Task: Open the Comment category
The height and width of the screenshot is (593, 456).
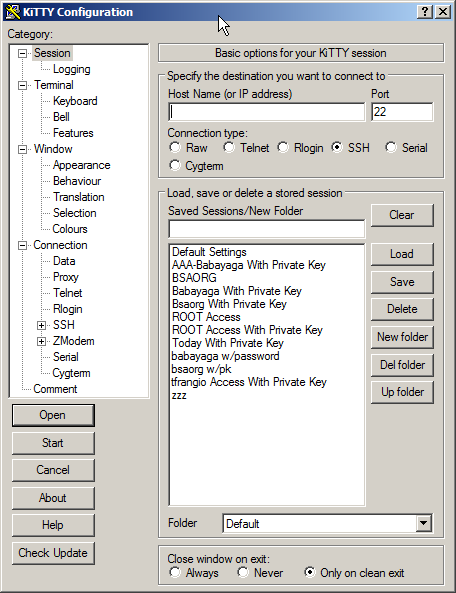Action: coord(55,389)
